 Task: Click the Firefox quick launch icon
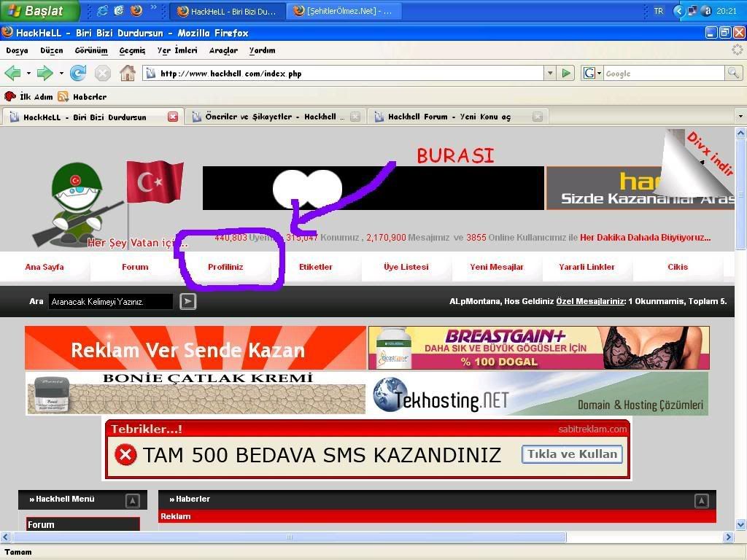[x=136, y=10]
